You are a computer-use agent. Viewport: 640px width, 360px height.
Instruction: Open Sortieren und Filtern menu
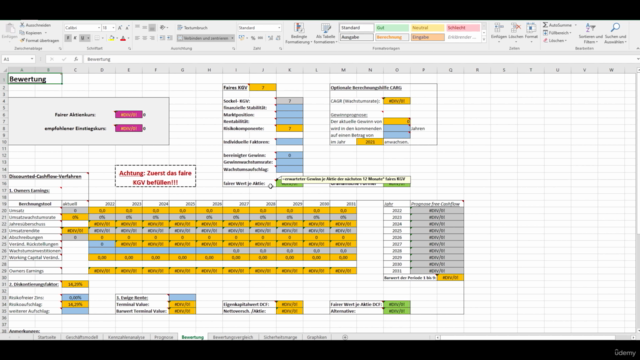590,33
